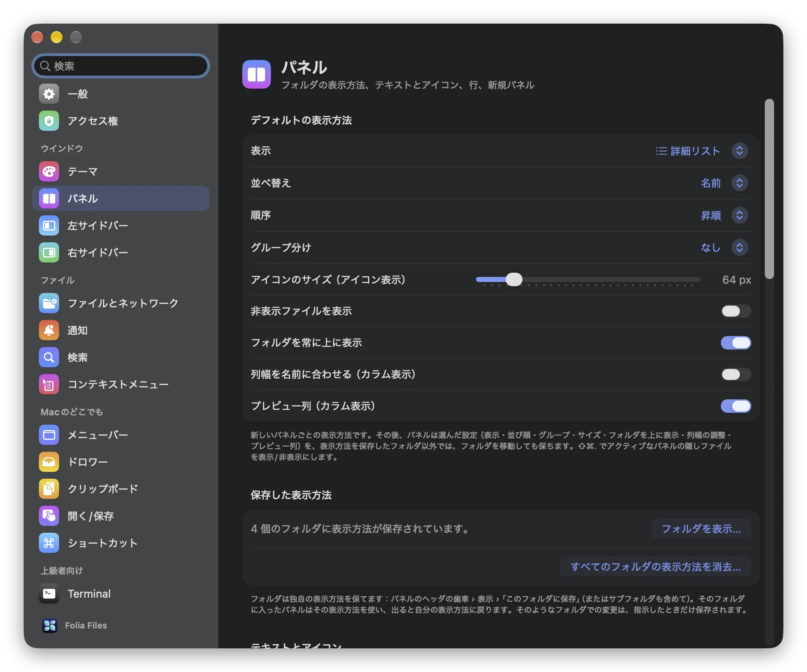Click the large パネル header icon

(256, 74)
